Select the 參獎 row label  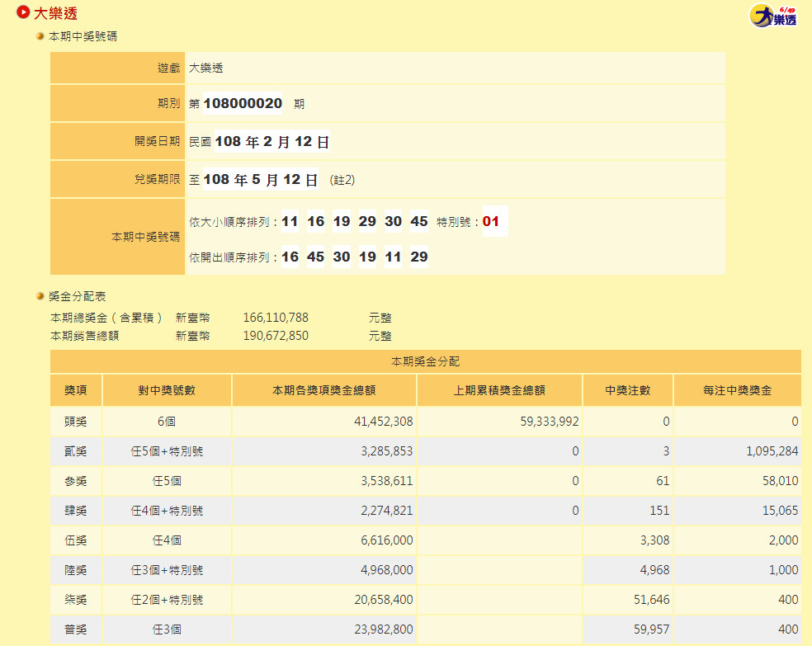coord(76,481)
